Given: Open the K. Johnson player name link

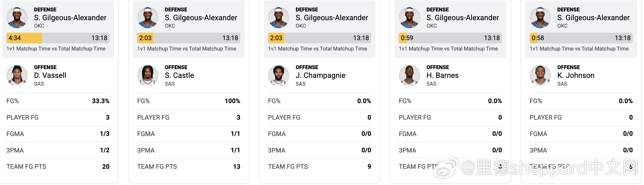Looking at the screenshot, I should pos(576,75).
